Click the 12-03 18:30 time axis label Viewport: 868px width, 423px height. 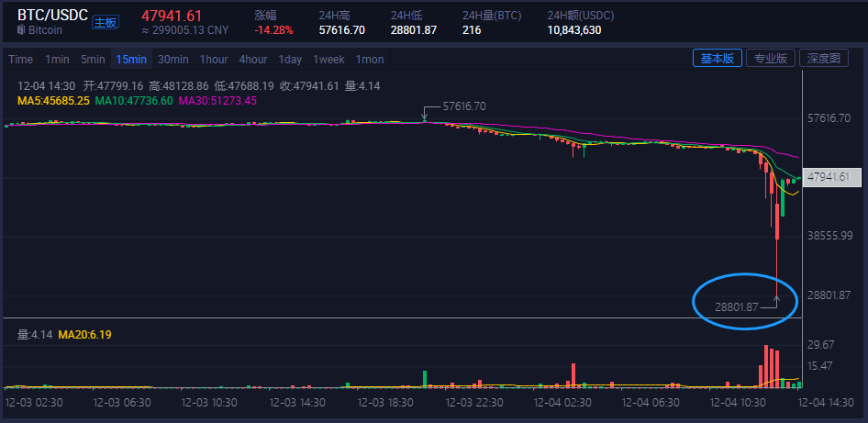tap(386, 403)
